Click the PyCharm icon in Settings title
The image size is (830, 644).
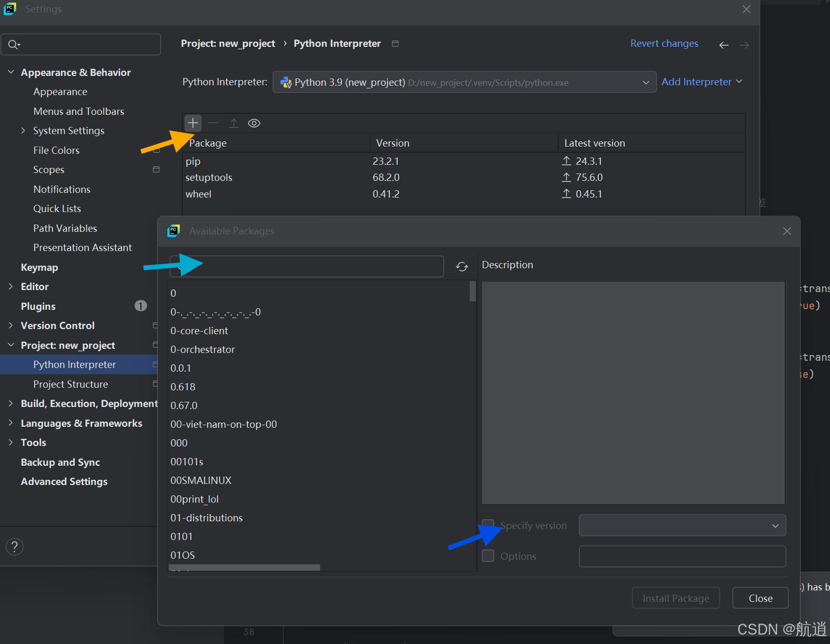[10, 9]
